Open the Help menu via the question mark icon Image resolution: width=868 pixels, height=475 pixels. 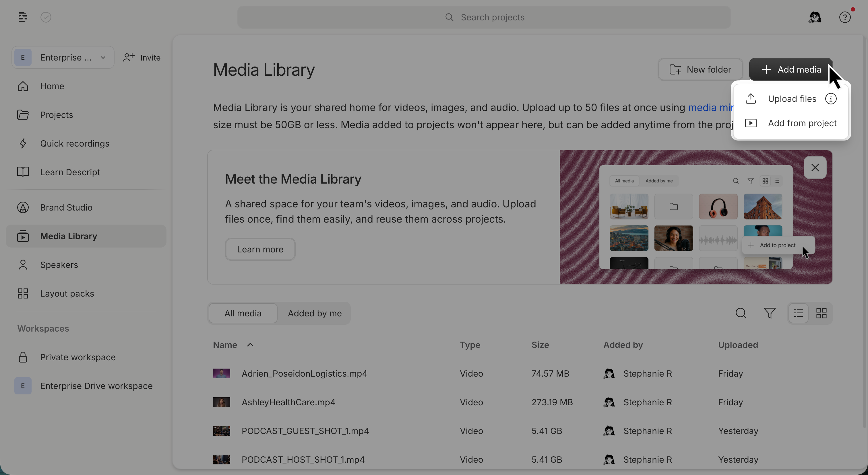click(845, 17)
